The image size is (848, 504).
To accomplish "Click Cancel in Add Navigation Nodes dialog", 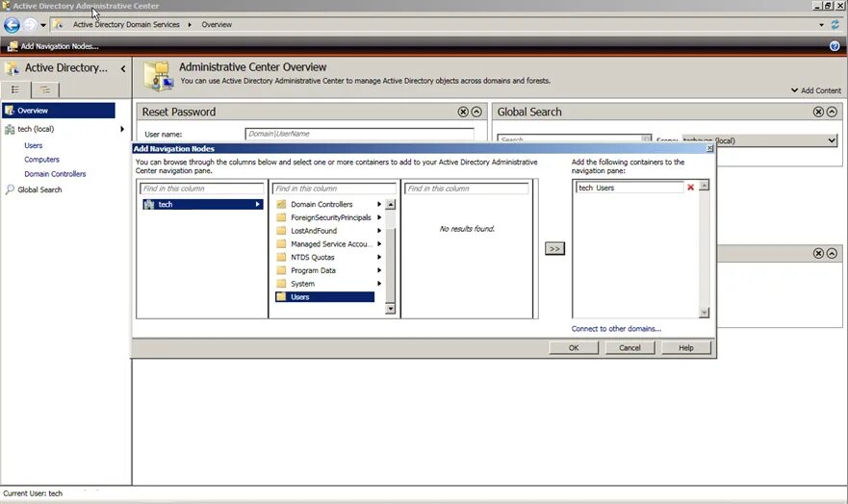I will pos(630,348).
